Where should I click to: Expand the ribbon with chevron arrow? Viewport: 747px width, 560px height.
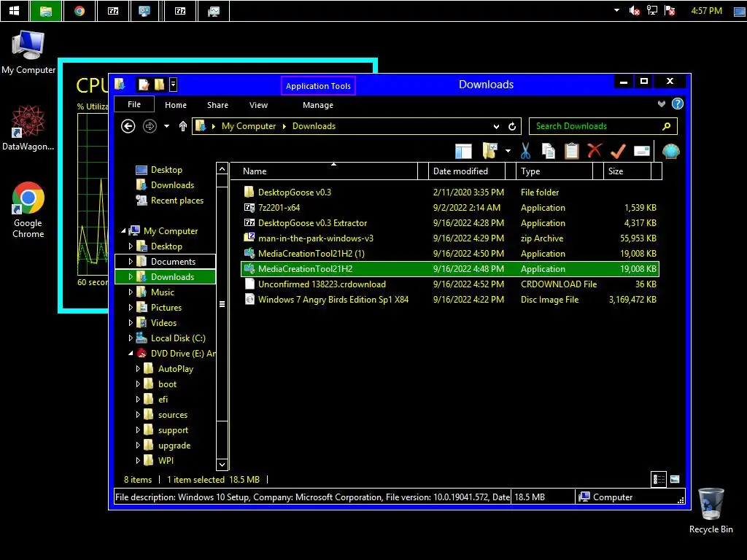(x=661, y=104)
